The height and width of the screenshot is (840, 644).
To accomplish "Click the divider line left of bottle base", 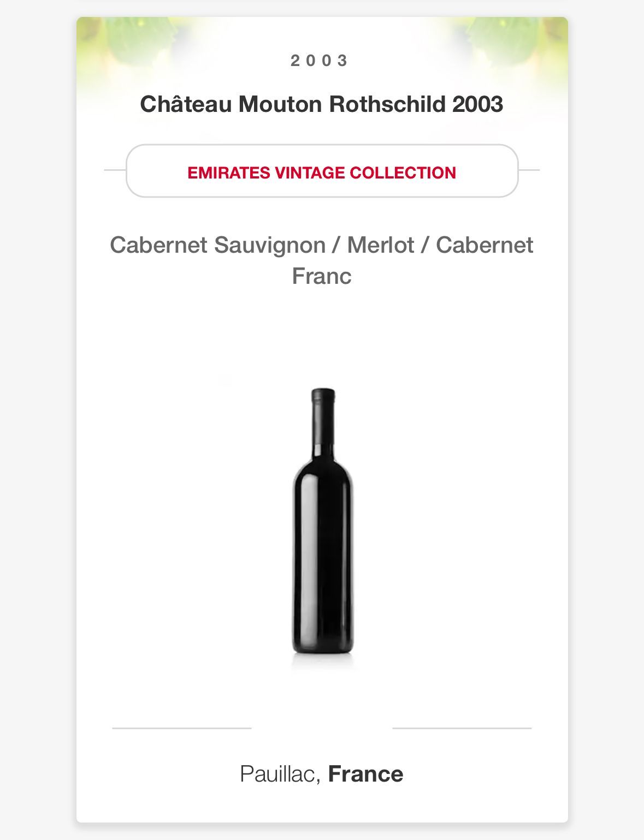I will pyautogui.click(x=182, y=728).
